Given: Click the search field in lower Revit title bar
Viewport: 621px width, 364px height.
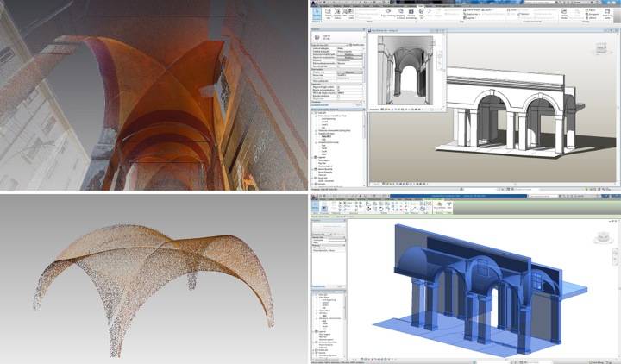Looking at the screenshot, I should [543, 196].
